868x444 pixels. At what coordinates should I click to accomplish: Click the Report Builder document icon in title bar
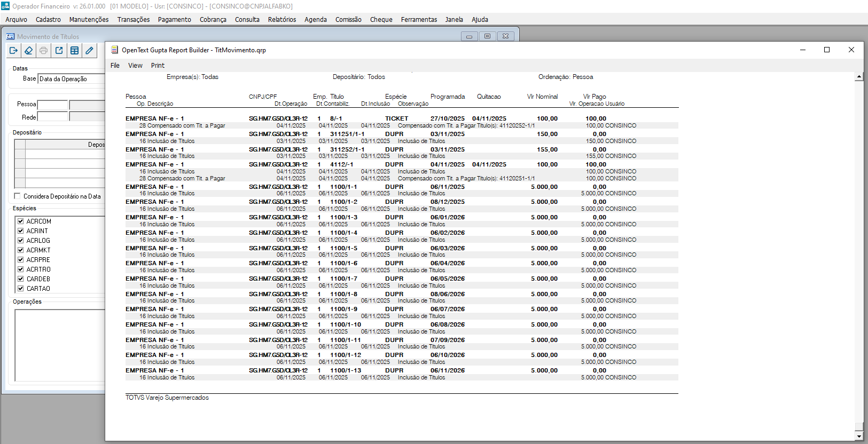tap(114, 50)
